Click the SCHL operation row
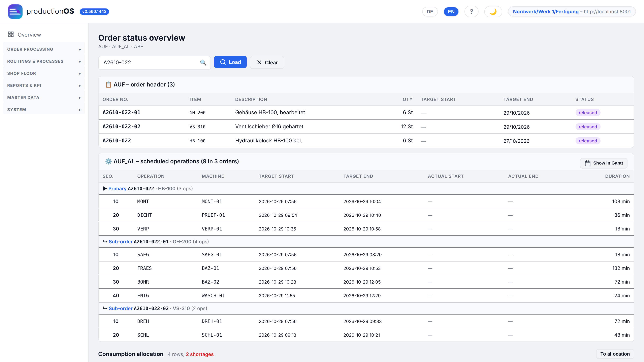 point(366,335)
